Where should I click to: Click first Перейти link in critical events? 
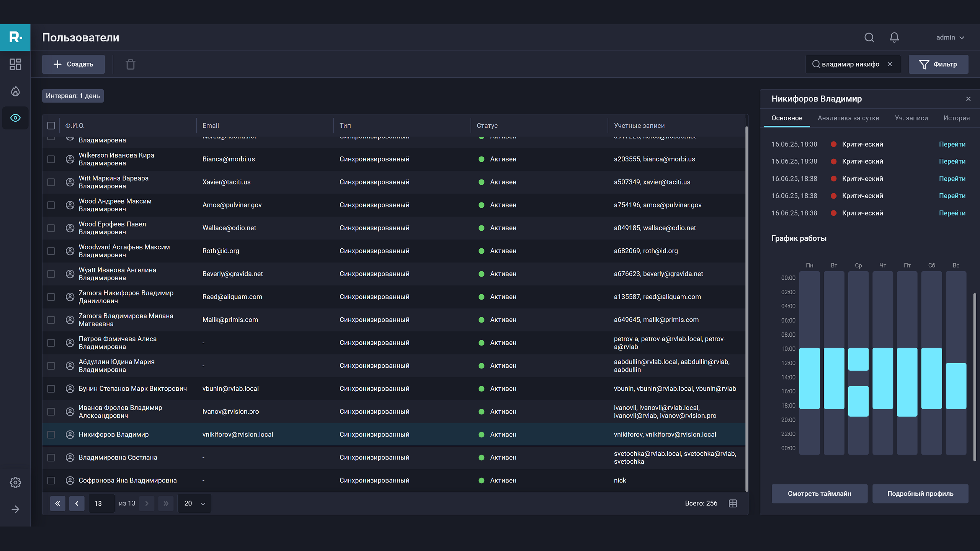click(x=952, y=144)
